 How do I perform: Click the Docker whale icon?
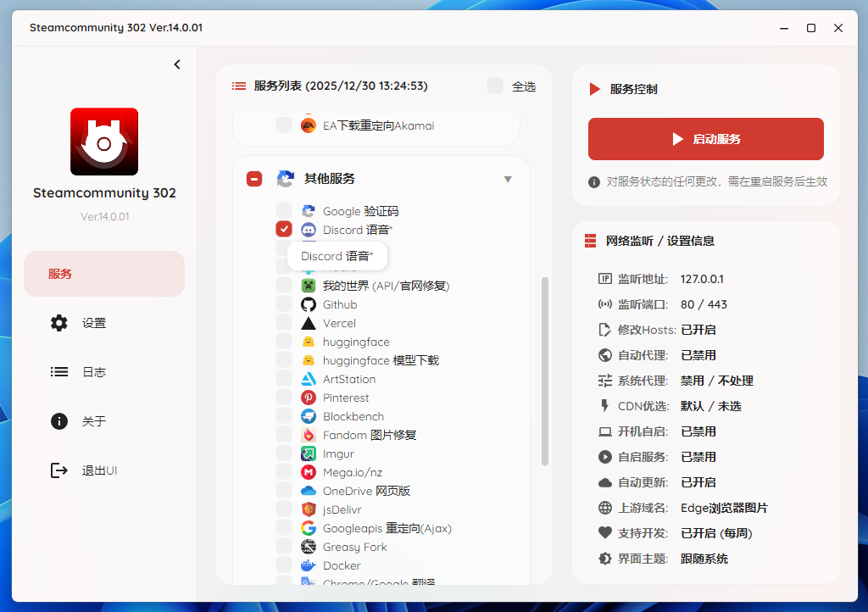309,565
